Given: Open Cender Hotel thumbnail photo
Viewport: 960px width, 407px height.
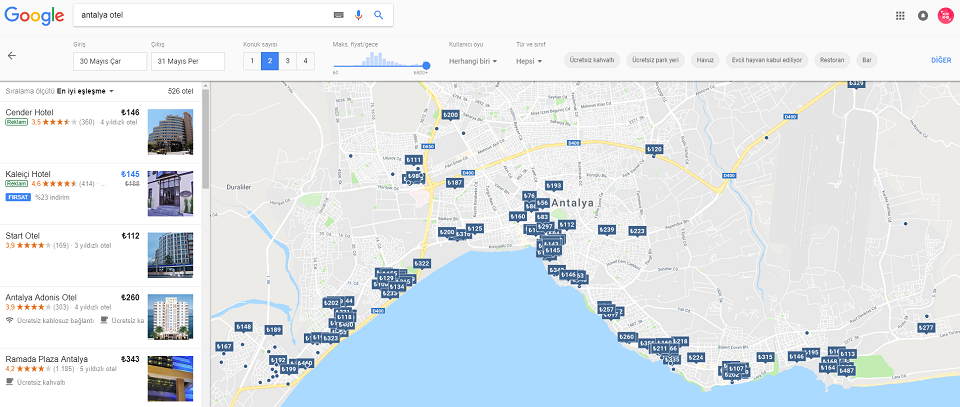Looking at the screenshot, I should (170, 132).
